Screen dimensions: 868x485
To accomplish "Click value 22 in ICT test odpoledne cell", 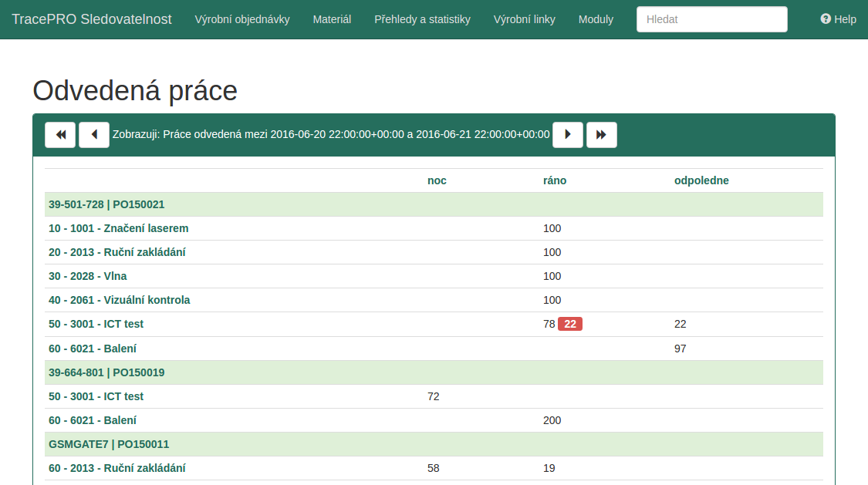I will [681, 324].
